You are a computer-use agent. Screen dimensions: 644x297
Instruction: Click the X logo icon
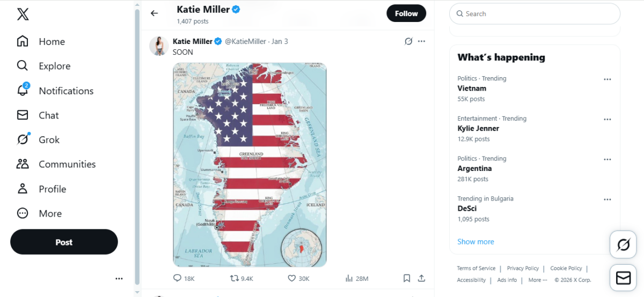(23, 14)
